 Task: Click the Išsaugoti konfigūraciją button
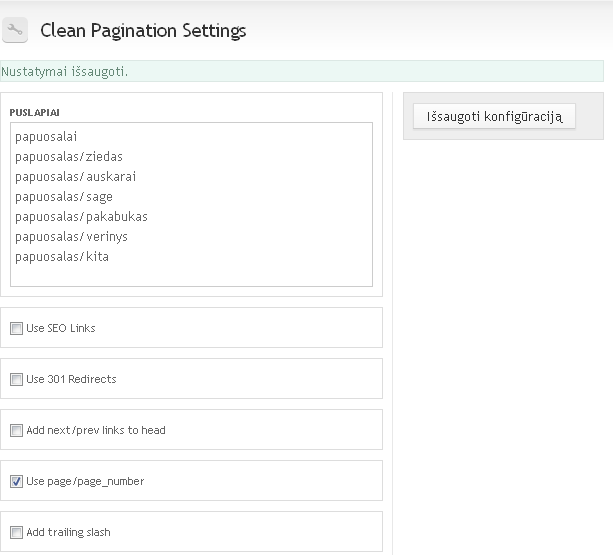[x=494, y=116]
